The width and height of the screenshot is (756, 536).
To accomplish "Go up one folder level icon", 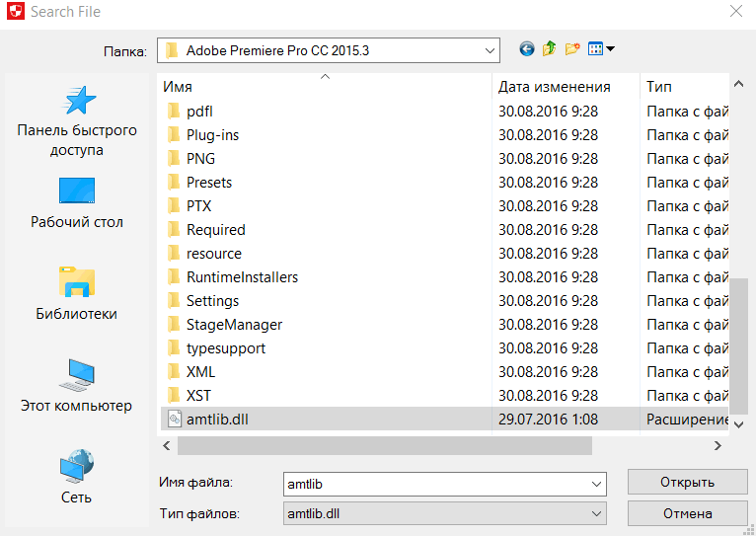I will pyautogui.click(x=549, y=48).
